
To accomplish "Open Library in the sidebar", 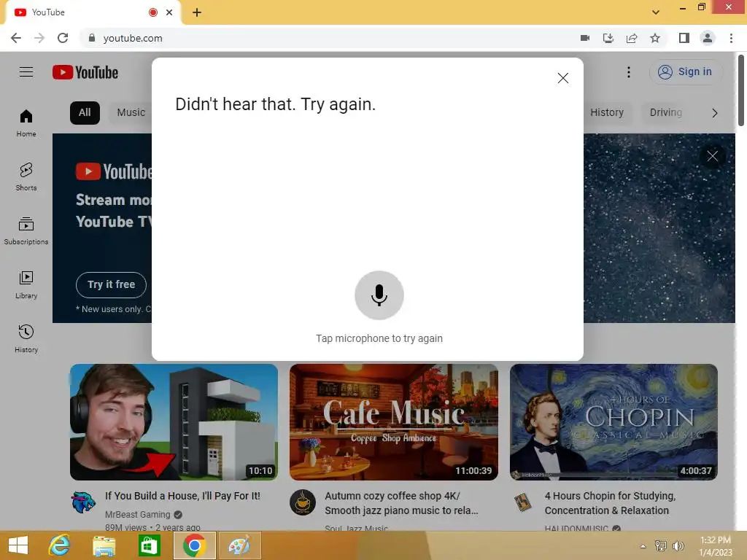I will coord(26,284).
